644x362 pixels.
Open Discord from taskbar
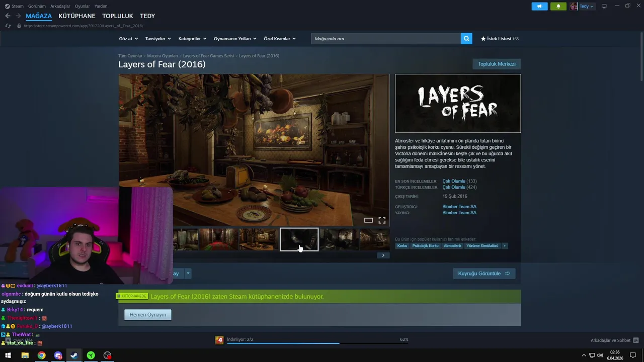pyautogui.click(x=58, y=355)
